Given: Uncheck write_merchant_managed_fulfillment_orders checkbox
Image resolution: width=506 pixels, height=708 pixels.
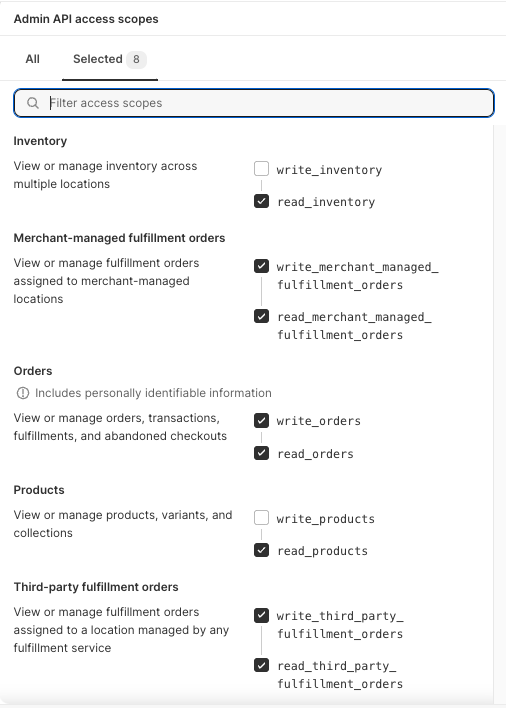Looking at the screenshot, I should [x=261, y=266].
